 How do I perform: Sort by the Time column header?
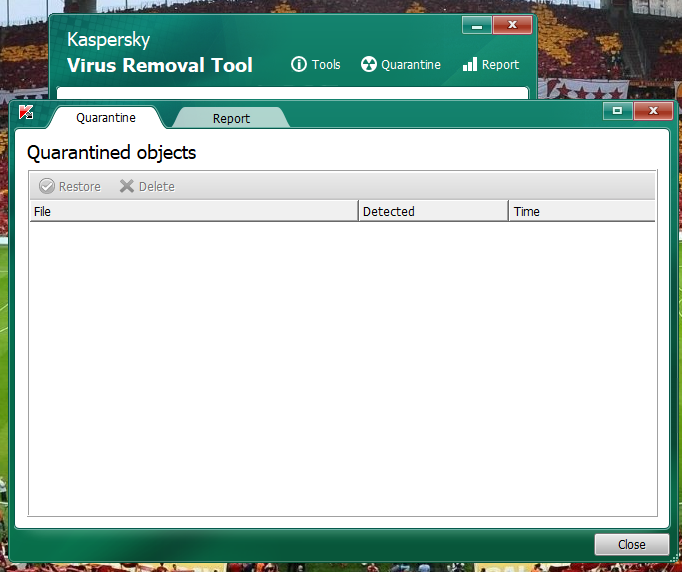coord(582,211)
